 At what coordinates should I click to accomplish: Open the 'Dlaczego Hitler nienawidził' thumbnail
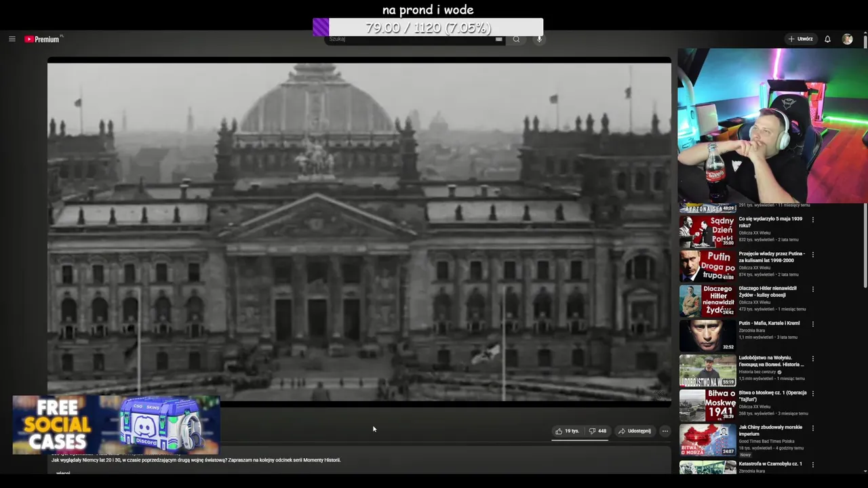point(707,301)
